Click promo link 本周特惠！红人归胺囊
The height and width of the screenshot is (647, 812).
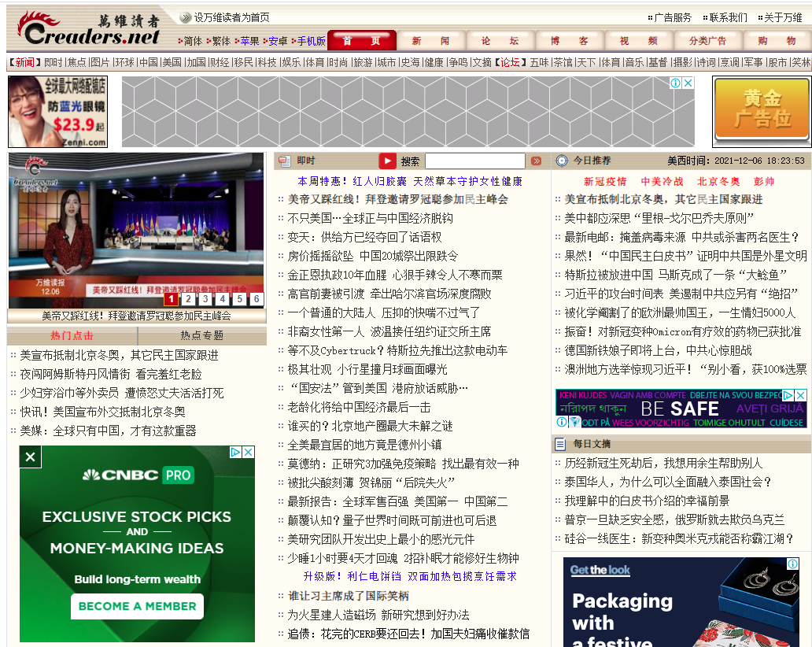click(x=410, y=181)
